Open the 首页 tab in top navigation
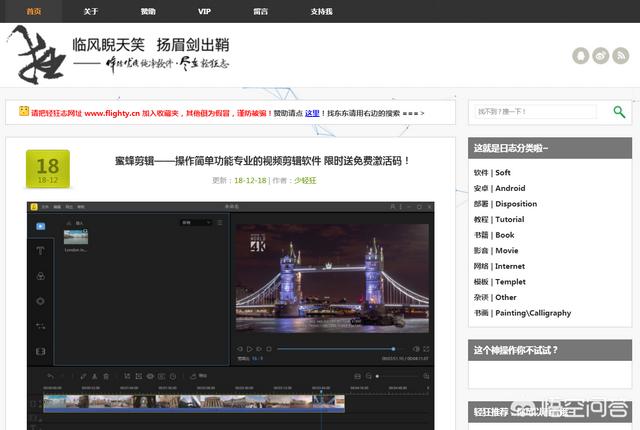640x430 pixels. [x=33, y=11]
